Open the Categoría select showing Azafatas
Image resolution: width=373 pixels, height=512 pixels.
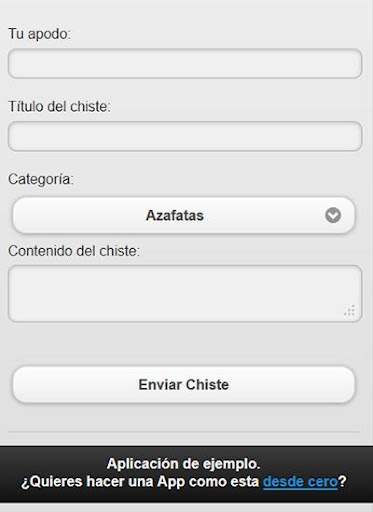184,215
